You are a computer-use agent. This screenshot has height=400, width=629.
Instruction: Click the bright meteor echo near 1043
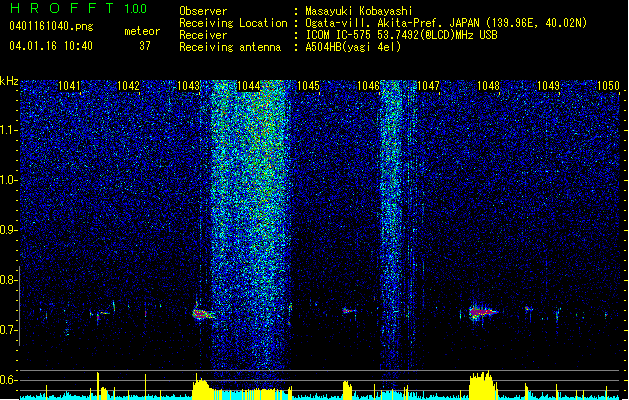203,313
